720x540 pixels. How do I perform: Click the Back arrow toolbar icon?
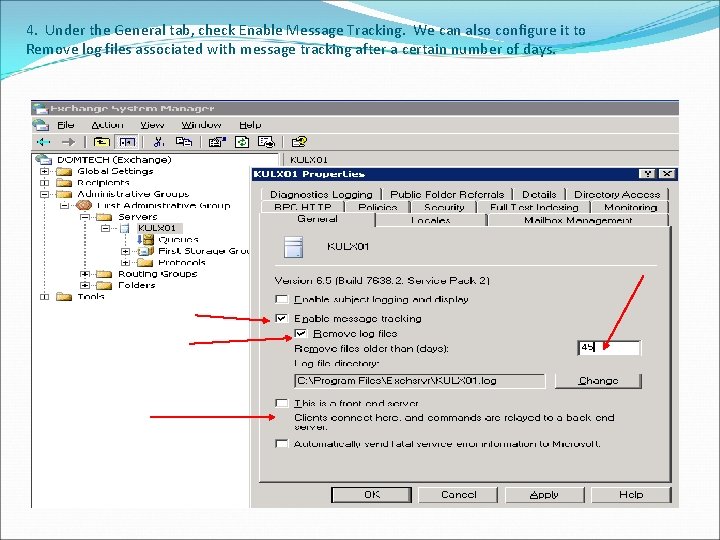point(44,142)
